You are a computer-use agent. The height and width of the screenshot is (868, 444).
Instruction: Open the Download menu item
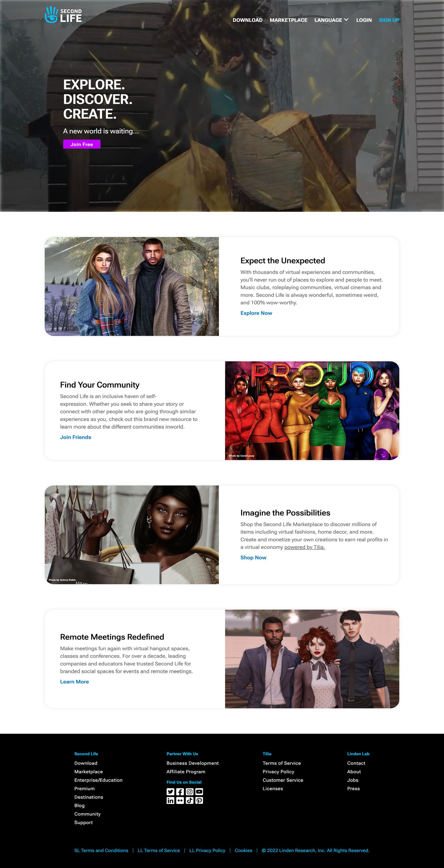pyautogui.click(x=247, y=20)
